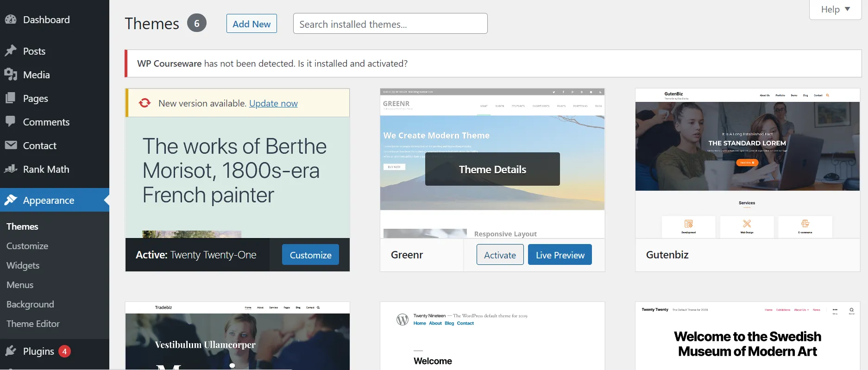
Task: Open Widgets submenu item
Action: click(23, 265)
